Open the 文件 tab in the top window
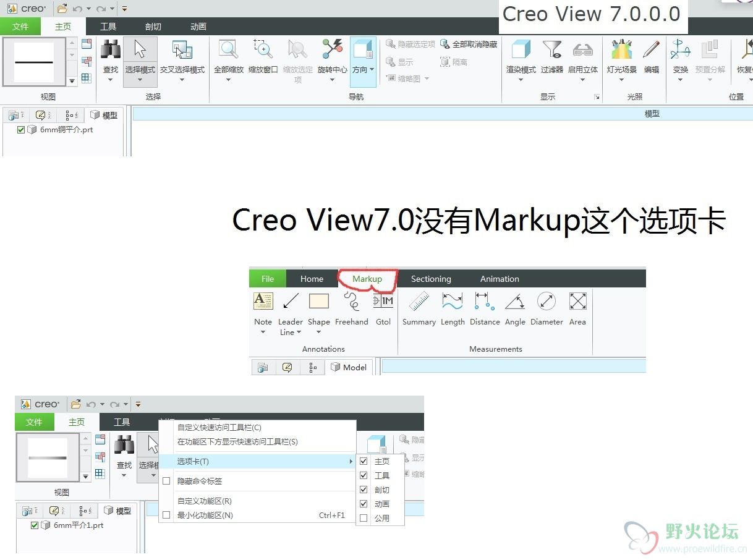This screenshot has height=560, width=753. click(x=20, y=27)
